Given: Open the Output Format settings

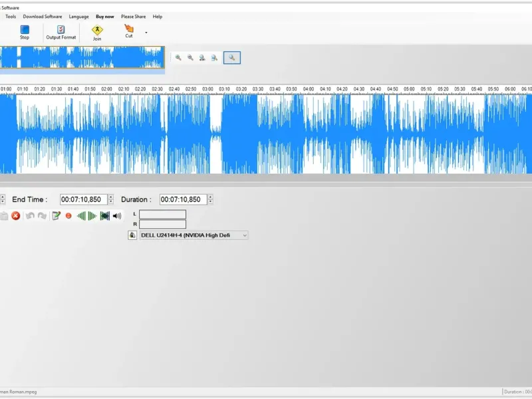Looking at the screenshot, I should coord(61,32).
